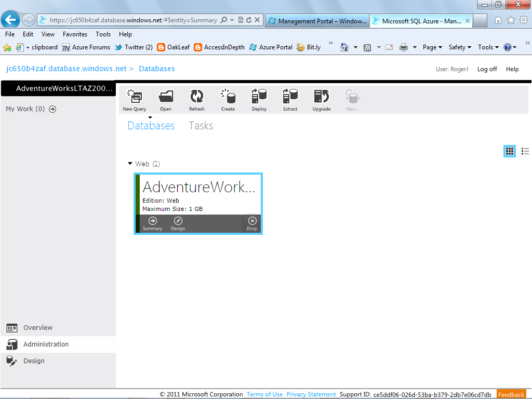
Task: Switch to Management Portal browser tab
Action: [317, 21]
